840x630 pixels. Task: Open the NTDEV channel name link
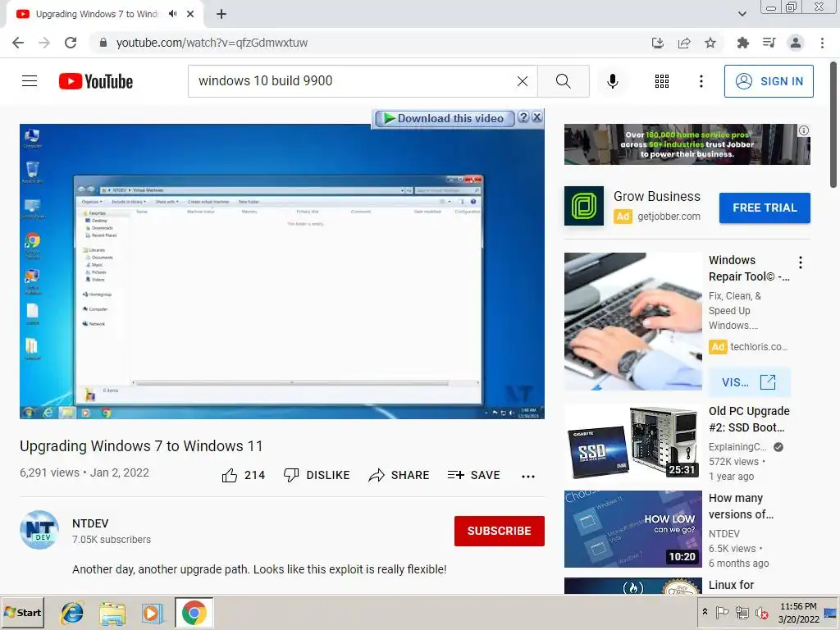90,523
